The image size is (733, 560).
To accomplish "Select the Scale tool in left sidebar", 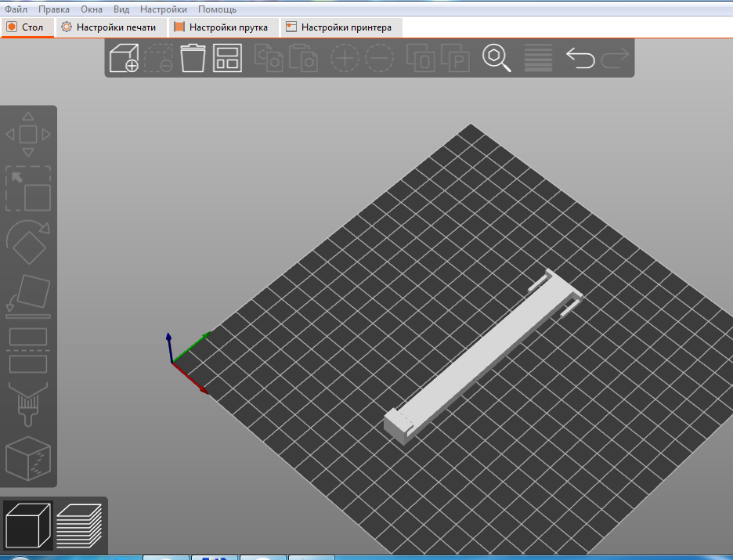I will point(28,188).
